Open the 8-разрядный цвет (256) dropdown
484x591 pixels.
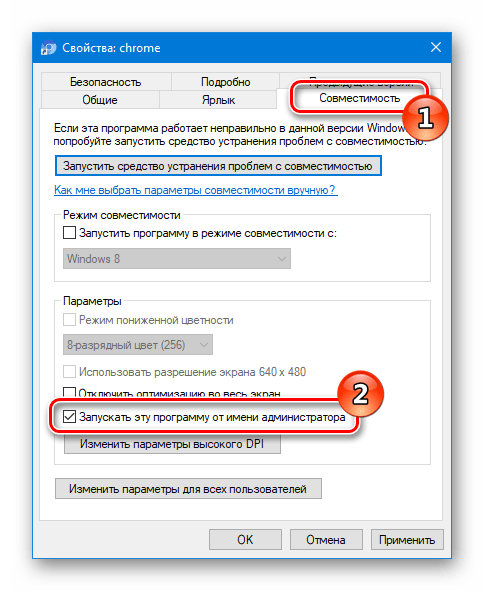pyautogui.click(x=138, y=344)
